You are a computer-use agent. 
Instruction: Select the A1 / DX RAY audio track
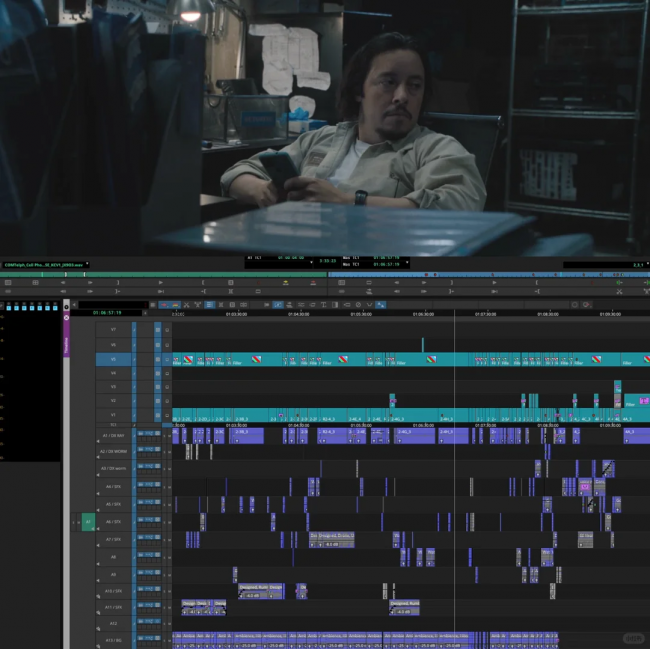pyautogui.click(x=113, y=436)
